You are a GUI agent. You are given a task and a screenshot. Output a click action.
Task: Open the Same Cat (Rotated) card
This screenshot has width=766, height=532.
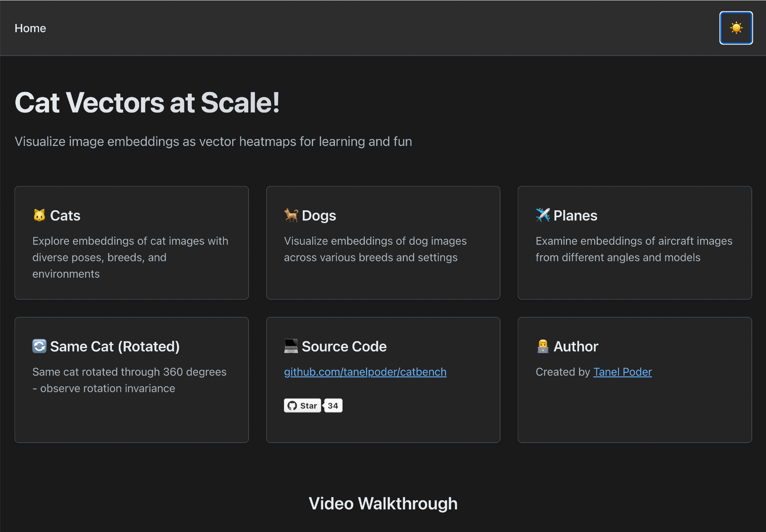(115, 347)
